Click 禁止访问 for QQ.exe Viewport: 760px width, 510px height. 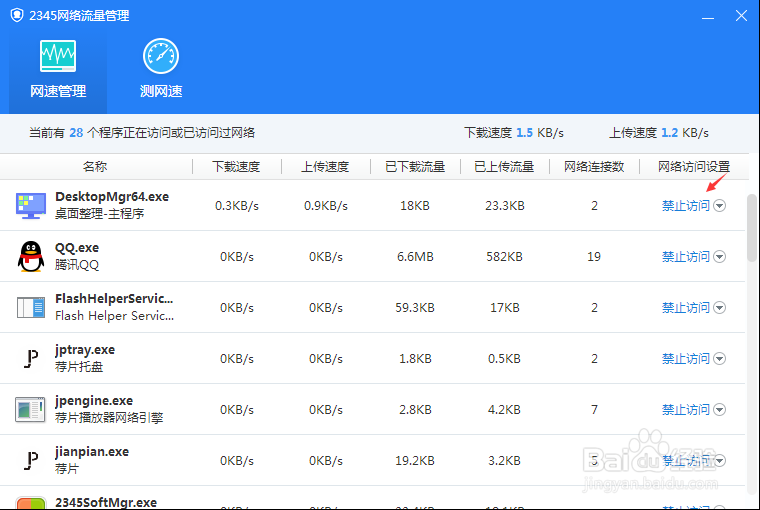click(x=686, y=256)
